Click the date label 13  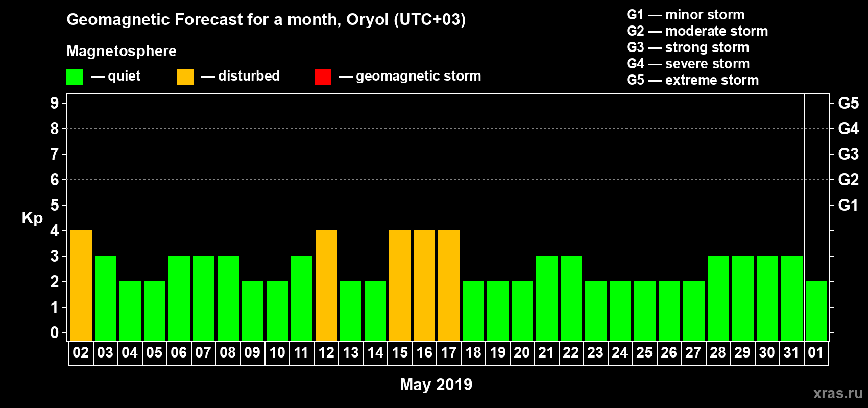coord(351,352)
